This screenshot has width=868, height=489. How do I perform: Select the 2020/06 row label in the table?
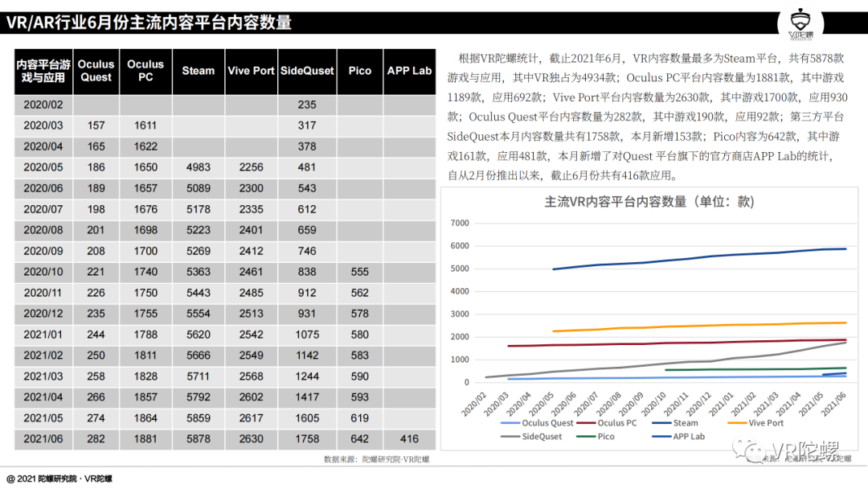43,188
